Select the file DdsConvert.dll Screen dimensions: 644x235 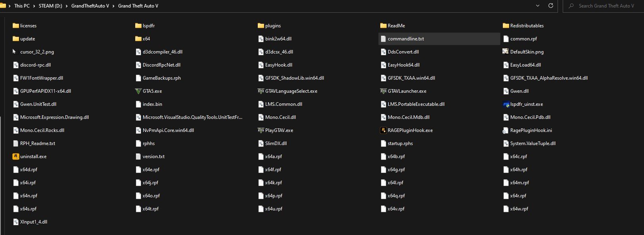403,52
